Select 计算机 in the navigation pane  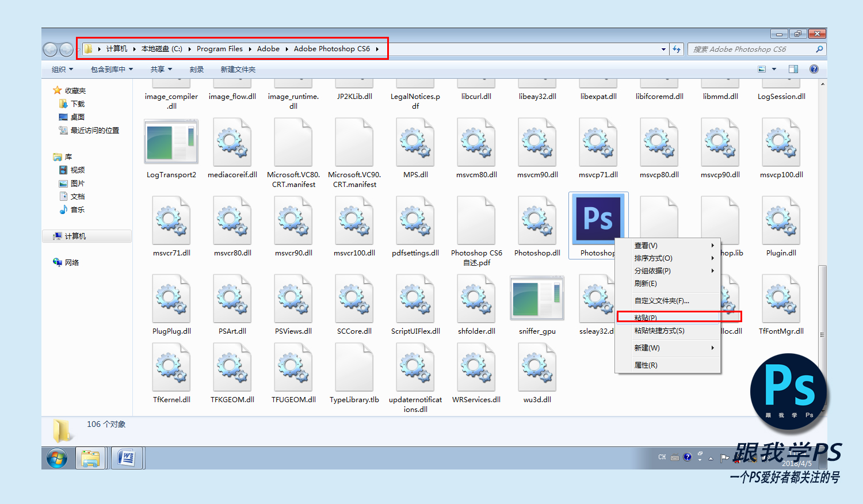[75, 236]
